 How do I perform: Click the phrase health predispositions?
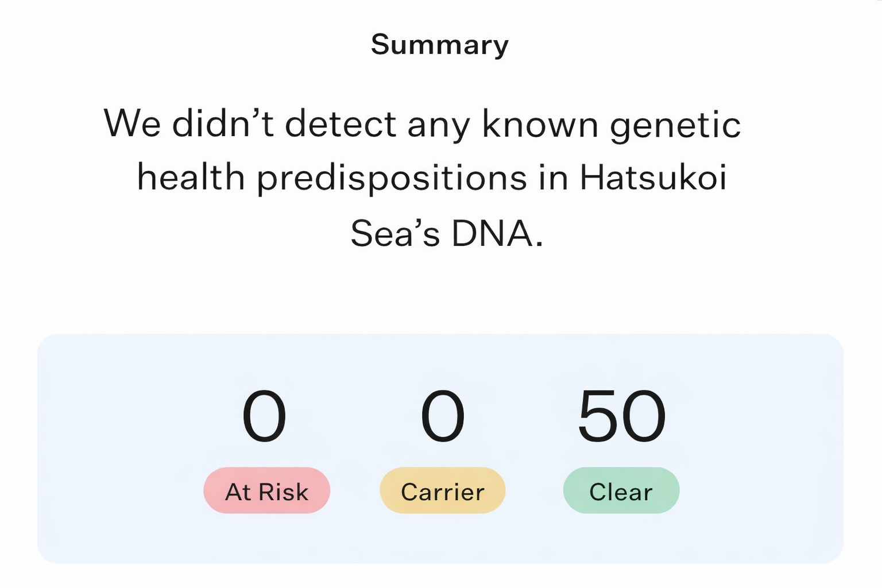tap(332, 177)
